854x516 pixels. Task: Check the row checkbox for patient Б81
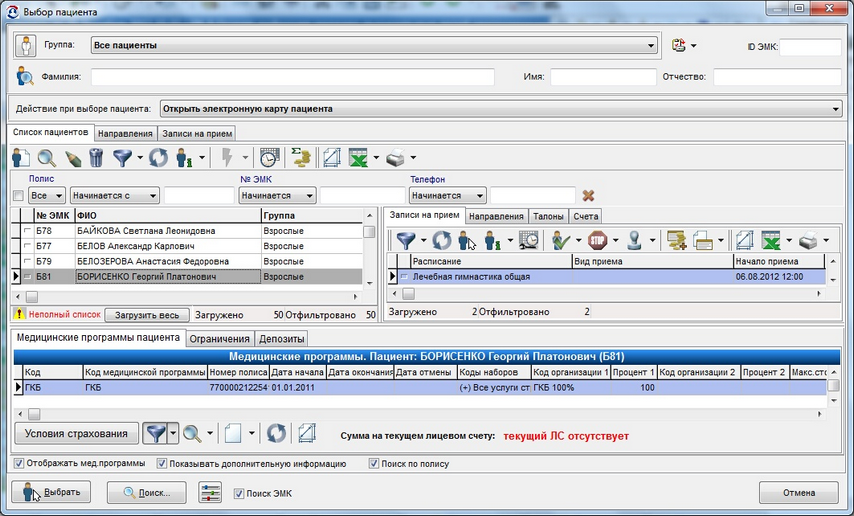click(27, 277)
